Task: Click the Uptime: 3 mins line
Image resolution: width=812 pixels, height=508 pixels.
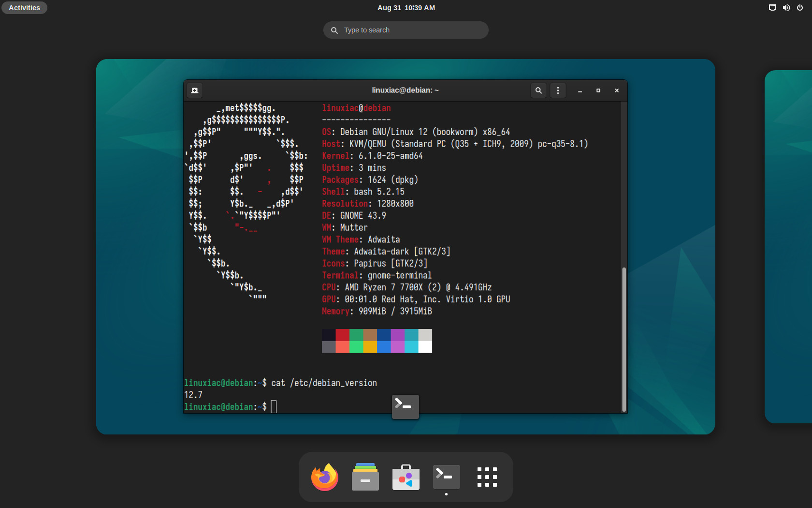Action: point(354,168)
